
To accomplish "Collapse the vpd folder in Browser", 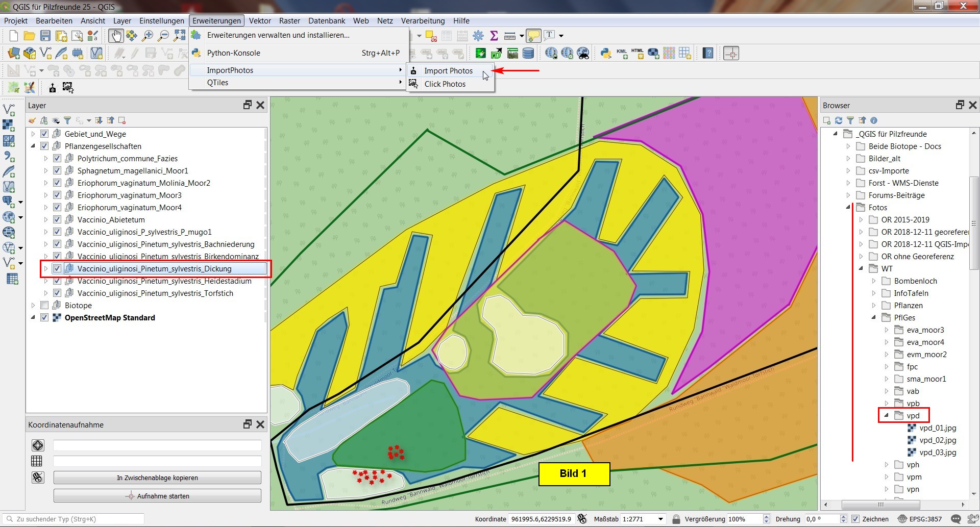I will 886,415.
